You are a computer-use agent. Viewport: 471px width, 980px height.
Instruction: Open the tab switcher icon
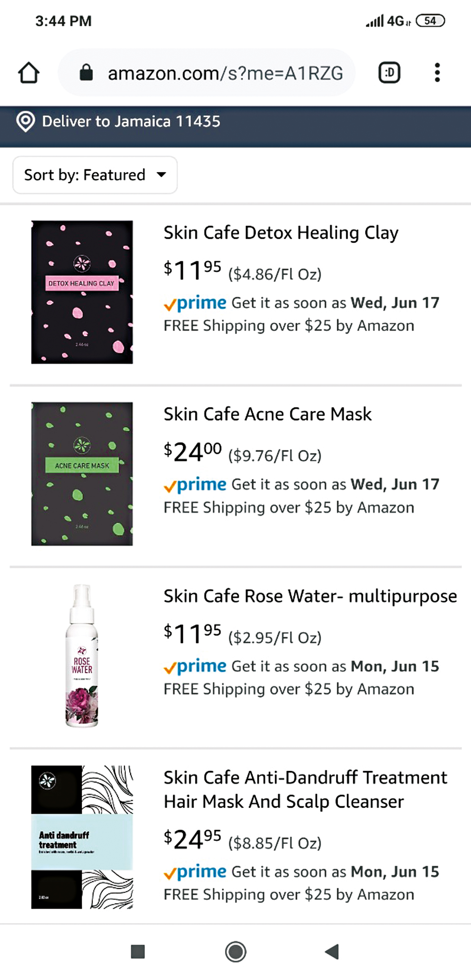tap(389, 73)
